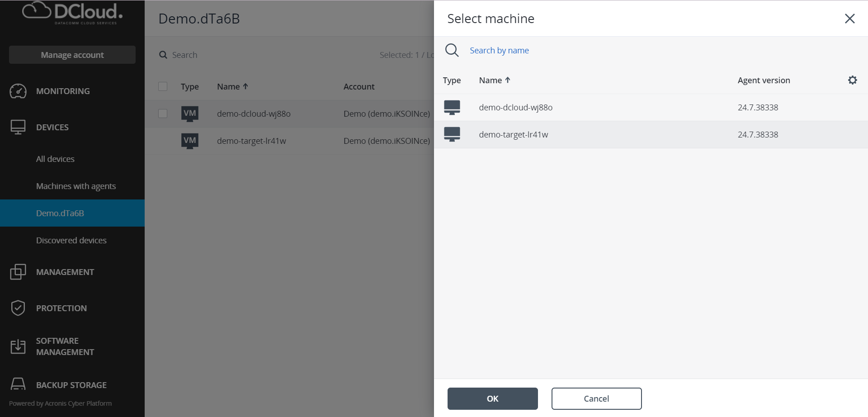The height and width of the screenshot is (417, 868).
Task: Open Monitoring via the gauge icon
Action: [x=18, y=91]
